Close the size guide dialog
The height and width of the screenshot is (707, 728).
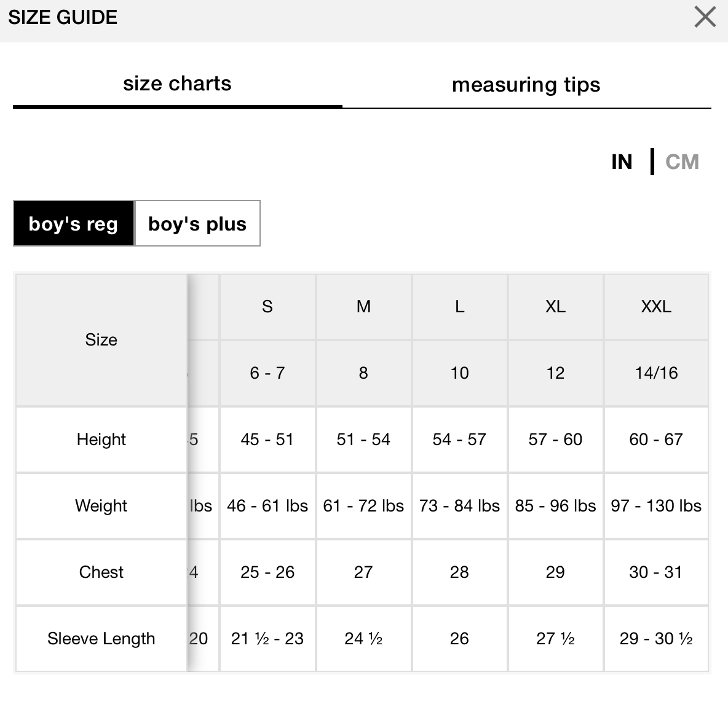coord(705,17)
